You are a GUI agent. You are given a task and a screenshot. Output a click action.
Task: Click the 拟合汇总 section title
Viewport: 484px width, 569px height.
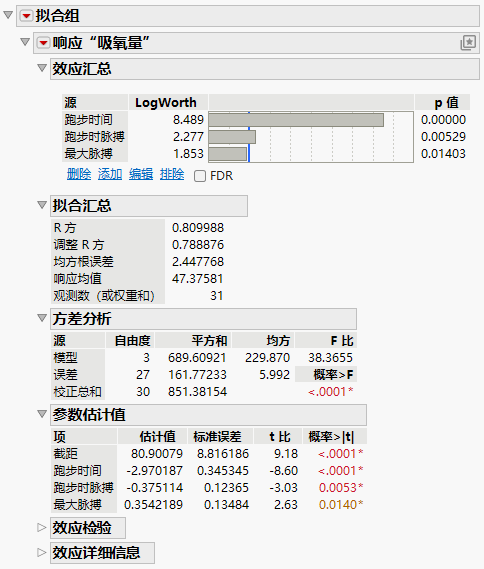[82, 206]
